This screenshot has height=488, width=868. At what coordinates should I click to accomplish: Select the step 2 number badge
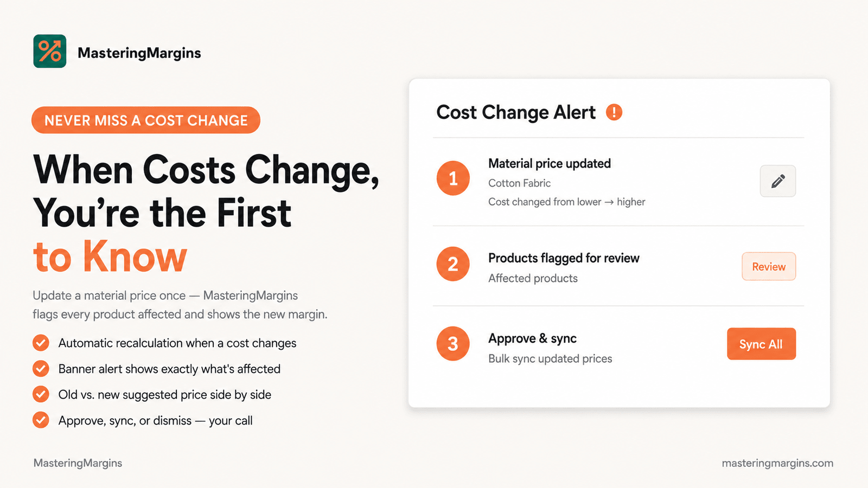pyautogui.click(x=453, y=264)
